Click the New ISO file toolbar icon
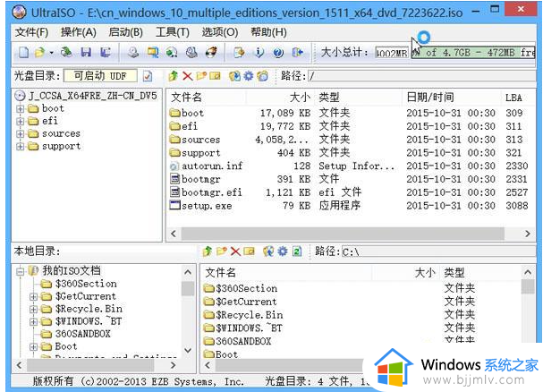The width and height of the screenshot is (543, 392). coord(23,53)
